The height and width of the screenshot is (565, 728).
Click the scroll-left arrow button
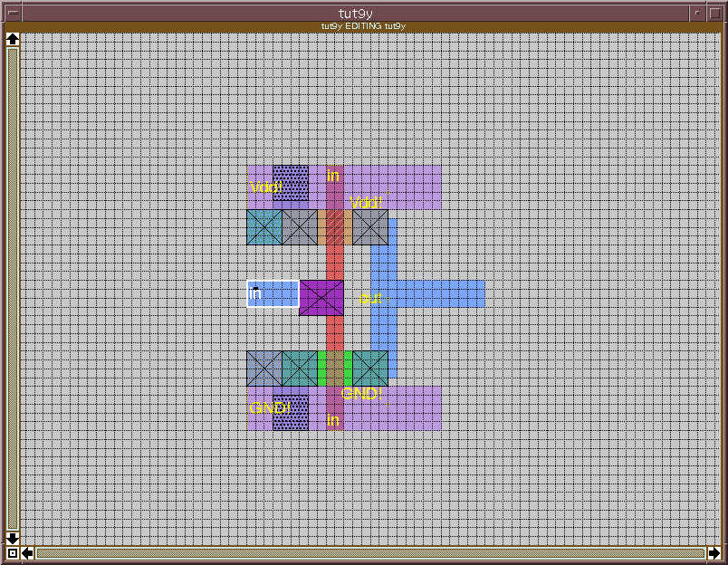pyautogui.click(x=27, y=553)
